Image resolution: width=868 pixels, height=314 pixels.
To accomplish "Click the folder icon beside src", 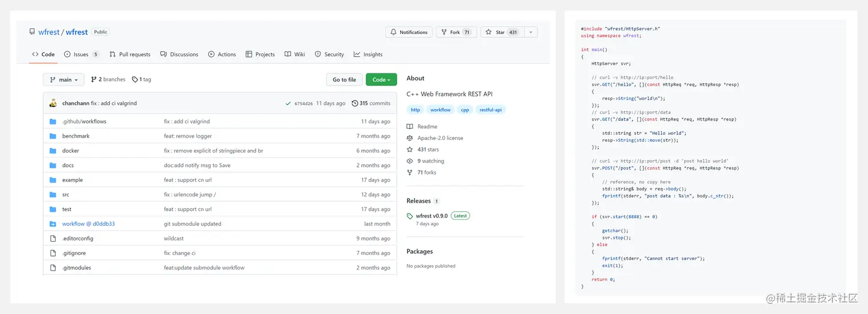I will point(53,195).
